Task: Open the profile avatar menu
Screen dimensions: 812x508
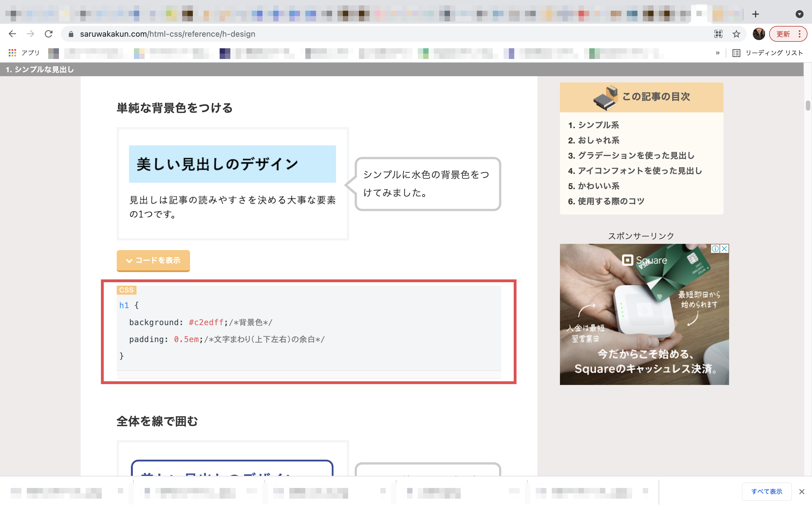Action: 759,34
